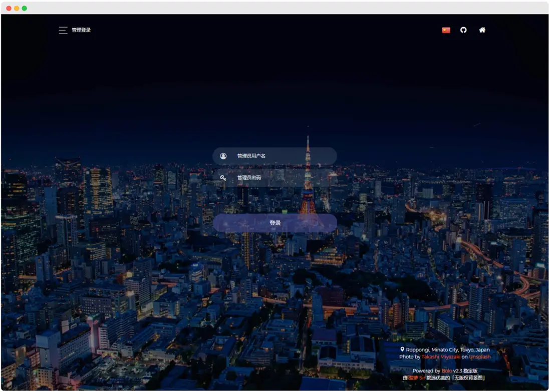Open the hamburger menu icon
The height and width of the screenshot is (392, 550).
coord(63,30)
